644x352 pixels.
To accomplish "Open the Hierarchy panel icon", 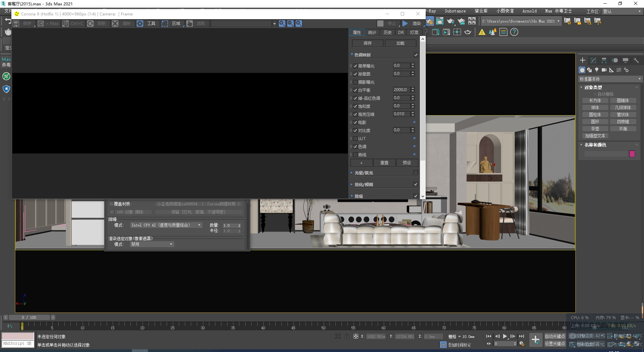I will [x=604, y=60].
